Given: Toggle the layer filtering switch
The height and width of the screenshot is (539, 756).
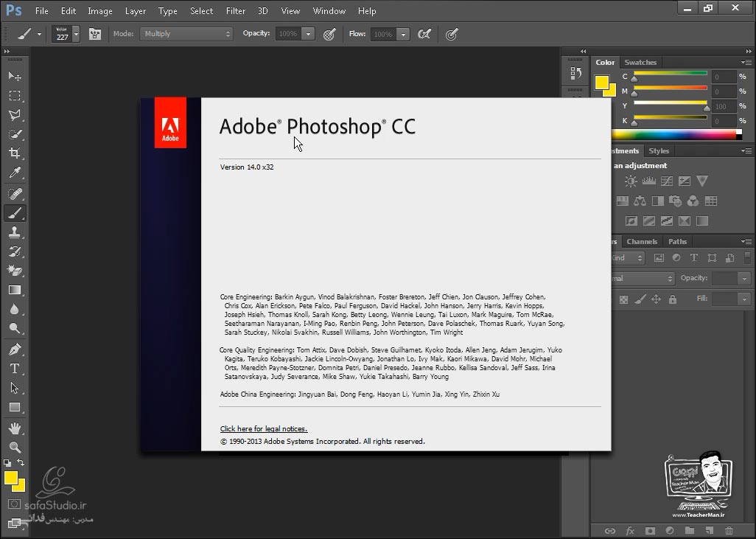Looking at the screenshot, I should (x=747, y=257).
